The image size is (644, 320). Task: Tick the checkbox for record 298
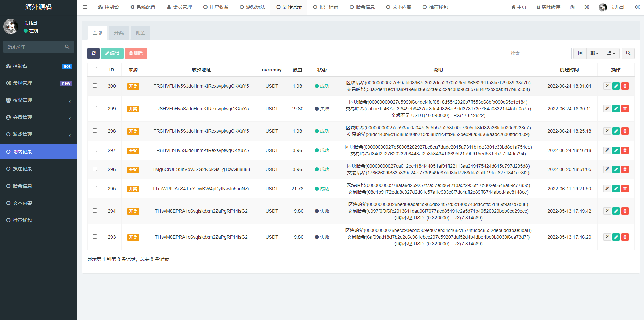coord(95,131)
